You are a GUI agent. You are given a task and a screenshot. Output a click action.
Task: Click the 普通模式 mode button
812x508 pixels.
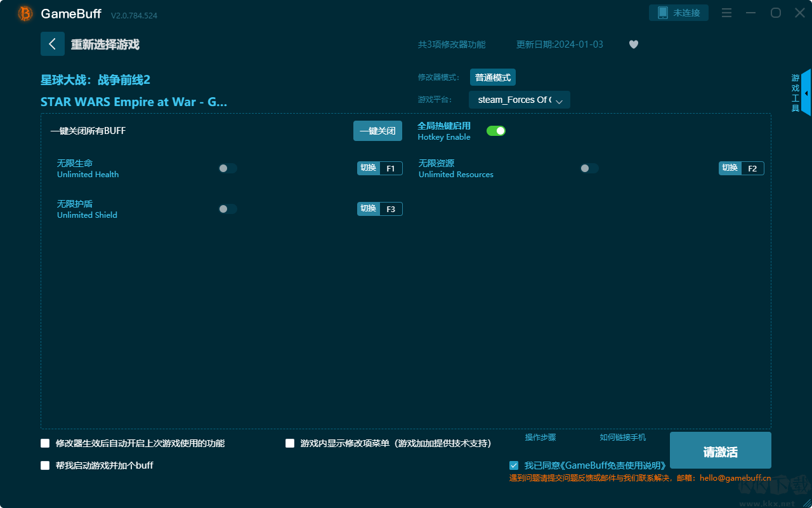493,77
